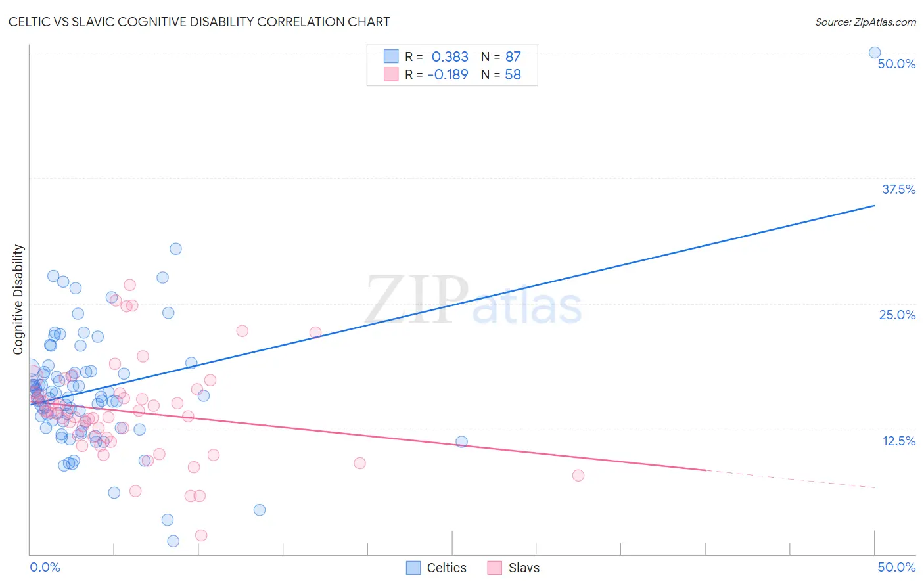The height and width of the screenshot is (586, 924).
Task: Click the 37.5% y-axis label
Action: pyautogui.click(x=898, y=189)
